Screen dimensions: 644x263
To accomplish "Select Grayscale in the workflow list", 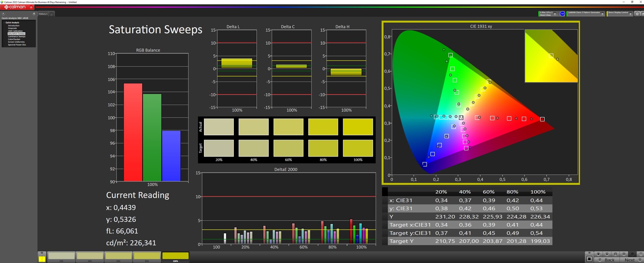I will click(12, 28).
